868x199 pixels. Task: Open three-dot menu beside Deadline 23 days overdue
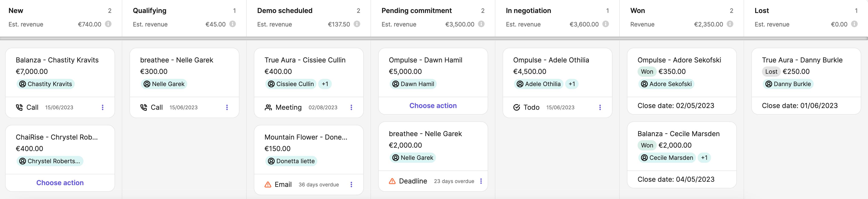(x=481, y=181)
